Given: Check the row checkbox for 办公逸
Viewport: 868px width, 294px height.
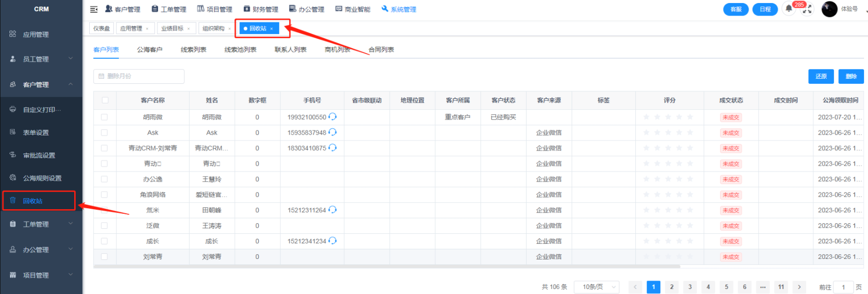Looking at the screenshot, I should coord(104,179).
